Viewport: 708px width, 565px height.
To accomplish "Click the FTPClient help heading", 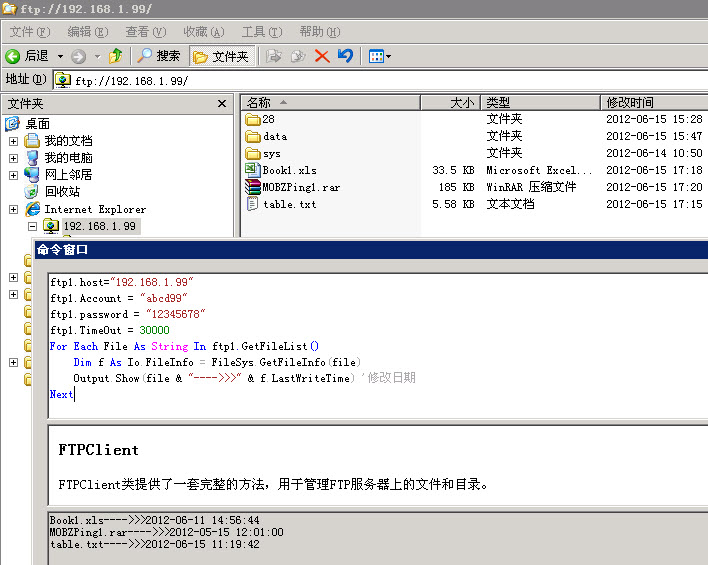I will (x=98, y=450).
